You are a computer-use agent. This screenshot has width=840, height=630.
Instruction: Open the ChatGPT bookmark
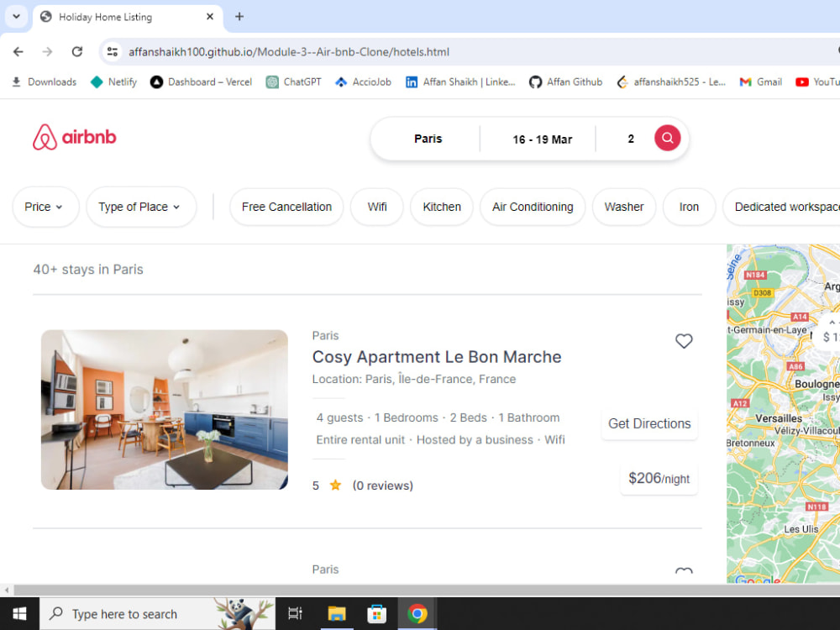[293, 82]
